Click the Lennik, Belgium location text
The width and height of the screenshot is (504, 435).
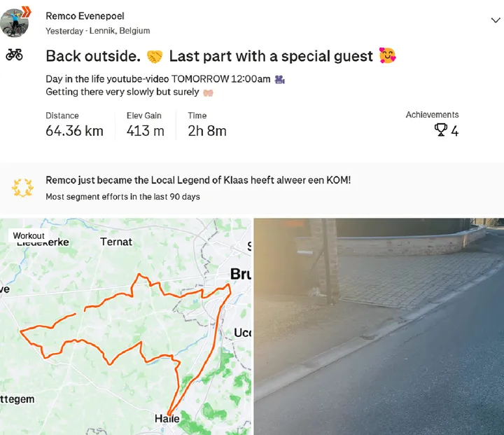pyautogui.click(x=119, y=31)
